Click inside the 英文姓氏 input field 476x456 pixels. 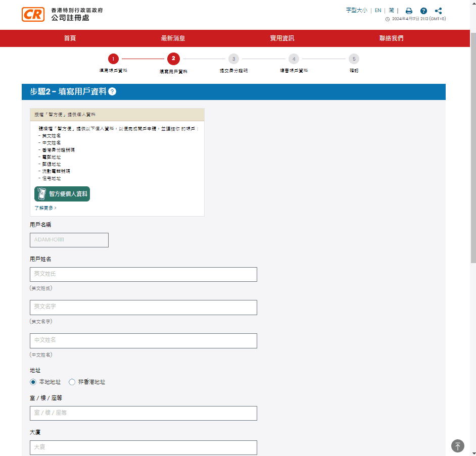tap(143, 274)
